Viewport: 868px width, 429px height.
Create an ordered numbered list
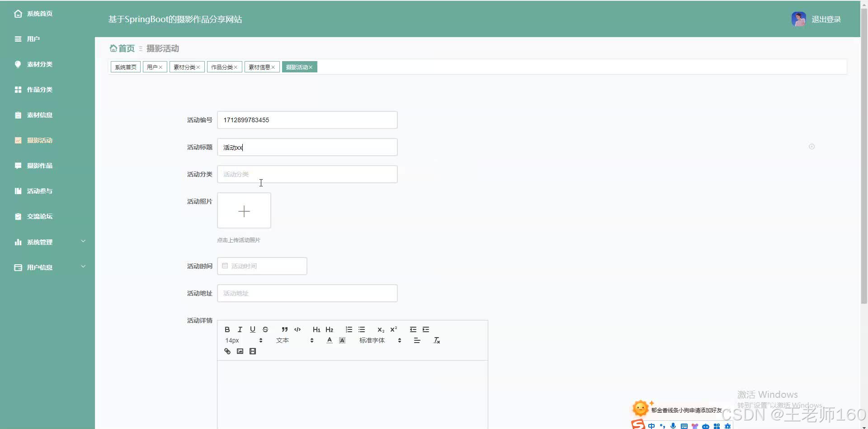click(x=349, y=329)
